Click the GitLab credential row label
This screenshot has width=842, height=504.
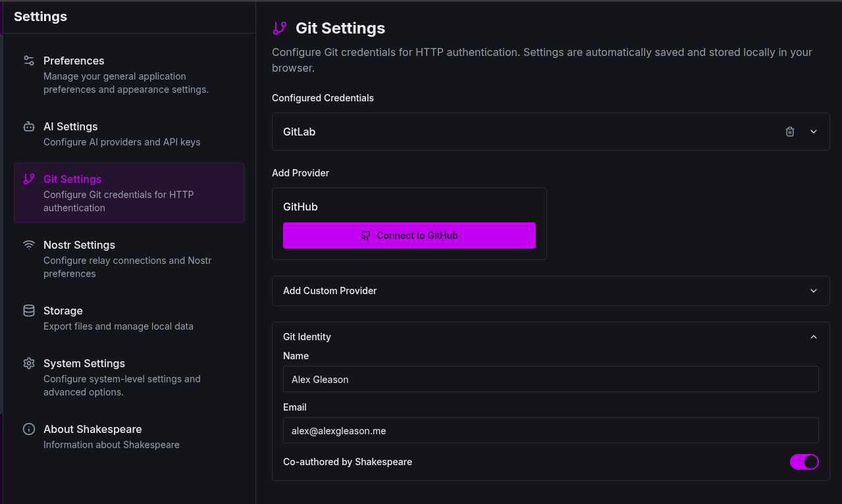(x=300, y=132)
